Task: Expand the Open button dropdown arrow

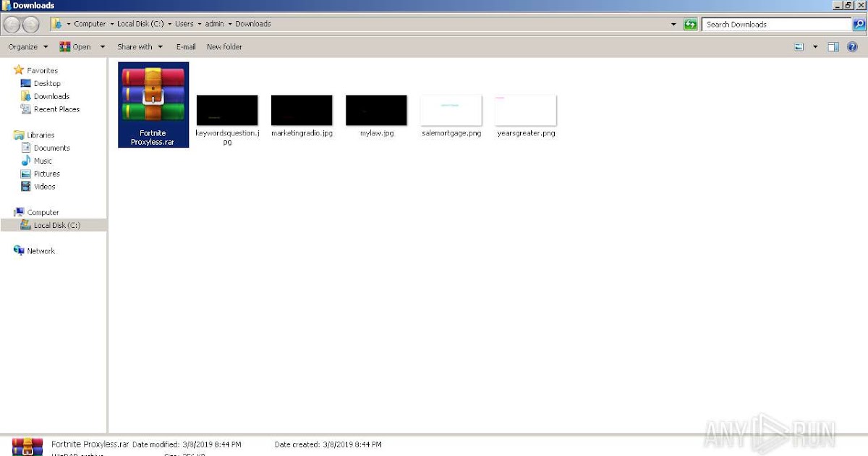Action: pyautogui.click(x=102, y=47)
